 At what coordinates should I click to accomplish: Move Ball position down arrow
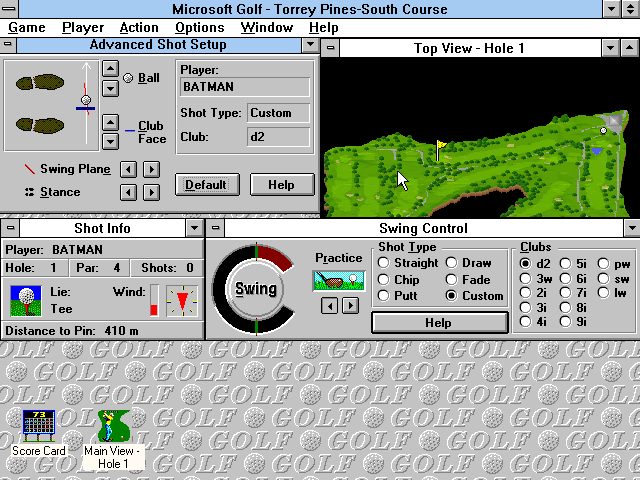point(110,88)
